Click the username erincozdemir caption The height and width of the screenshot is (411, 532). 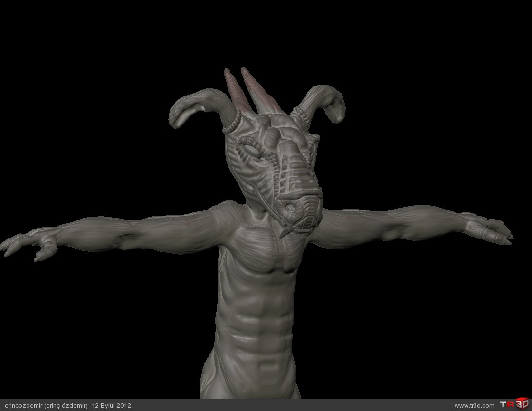(46, 406)
